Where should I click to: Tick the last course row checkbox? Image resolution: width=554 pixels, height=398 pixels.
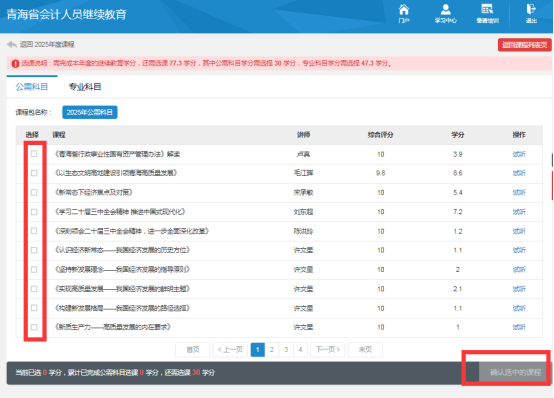pyautogui.click(x=34, y=327)
